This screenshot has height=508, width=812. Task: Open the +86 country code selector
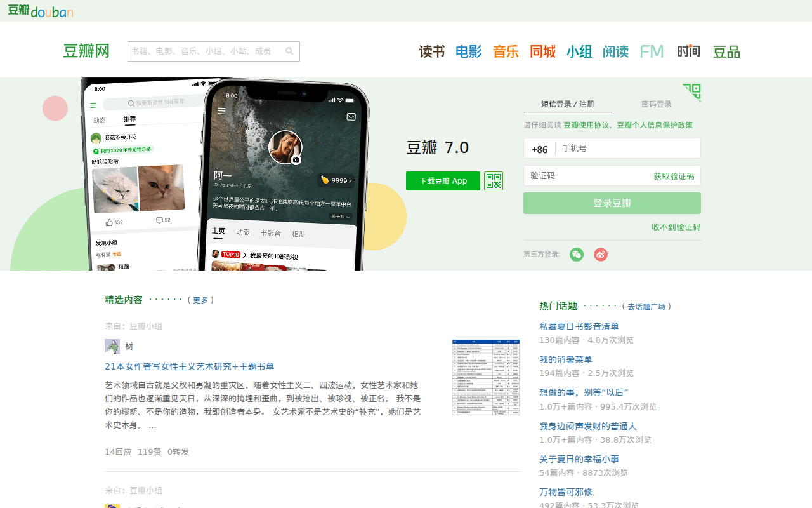[x=540, y=149]
